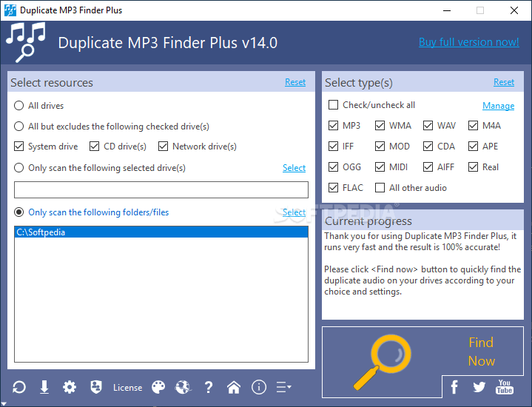
Task: Select the C:\Softpedia folder entry
Action: pos(161,232)
